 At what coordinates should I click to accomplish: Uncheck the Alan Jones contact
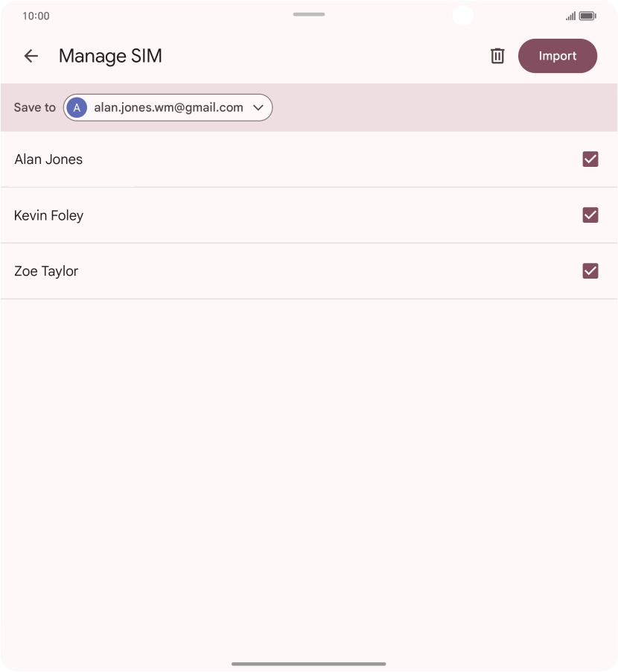pyautogui.click(x=590, y=159)
